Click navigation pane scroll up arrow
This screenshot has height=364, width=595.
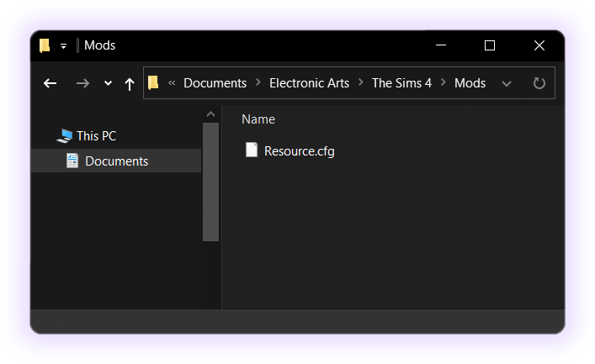click(x=210, y=114)
